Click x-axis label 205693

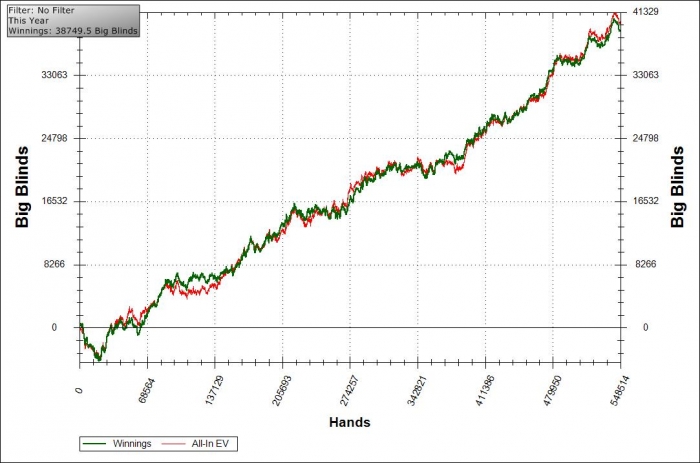click(x=282, y=391)
